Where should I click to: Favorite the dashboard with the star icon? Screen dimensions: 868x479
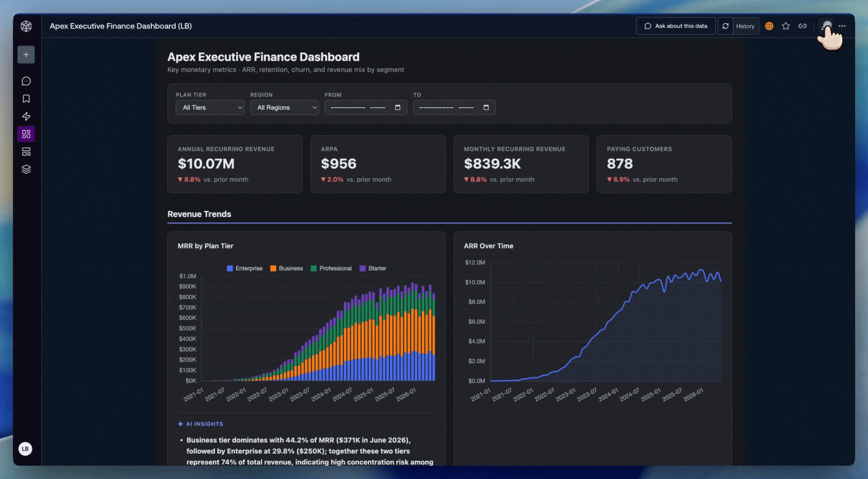pyautogui.click(x=786, y=26)
